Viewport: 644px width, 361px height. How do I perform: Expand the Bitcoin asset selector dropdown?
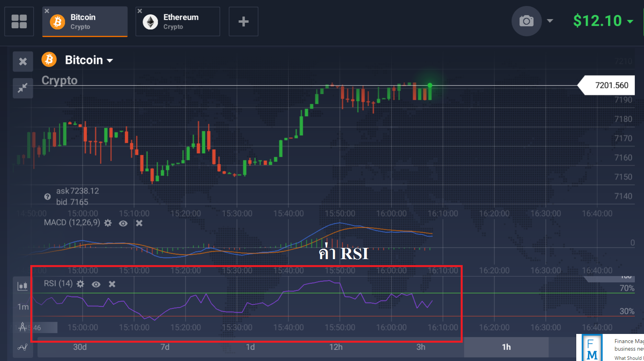pyautogui.click(x=110, y=60)
